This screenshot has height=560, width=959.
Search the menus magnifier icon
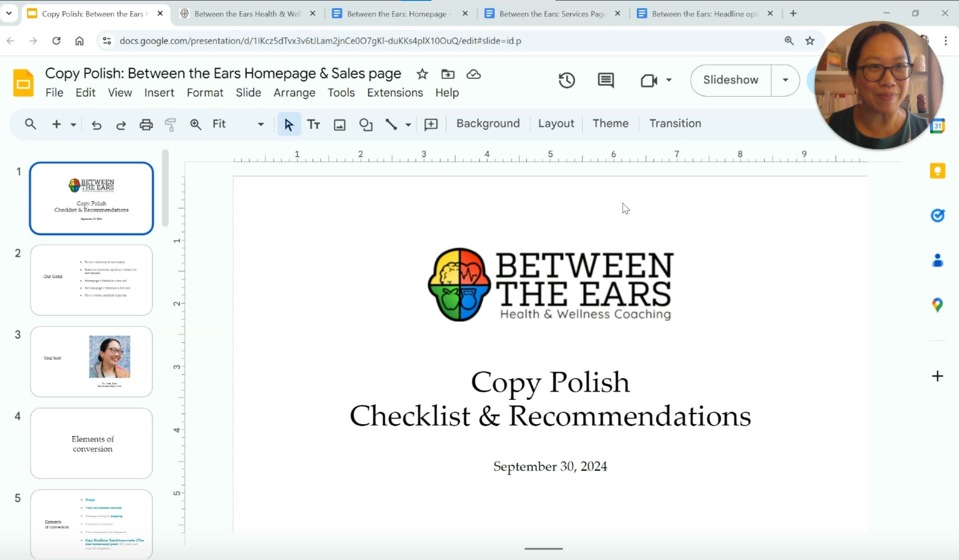tap(30, 124)
